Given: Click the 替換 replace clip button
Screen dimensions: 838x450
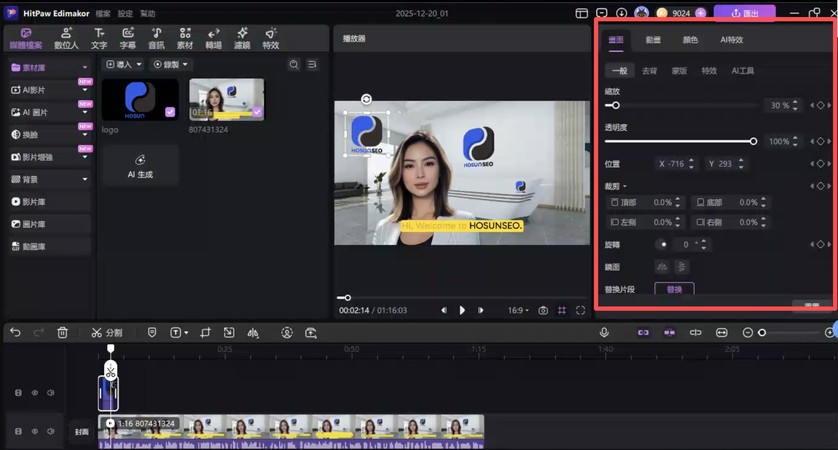Looking at the screenshot, I should [x=674, y=289].
